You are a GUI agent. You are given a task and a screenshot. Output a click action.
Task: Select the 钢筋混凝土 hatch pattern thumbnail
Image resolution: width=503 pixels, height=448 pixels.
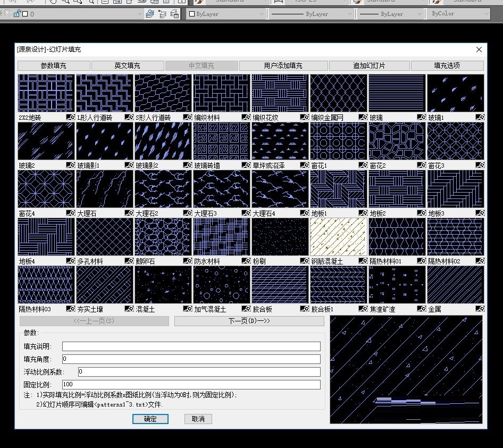[x=338, y=237]
